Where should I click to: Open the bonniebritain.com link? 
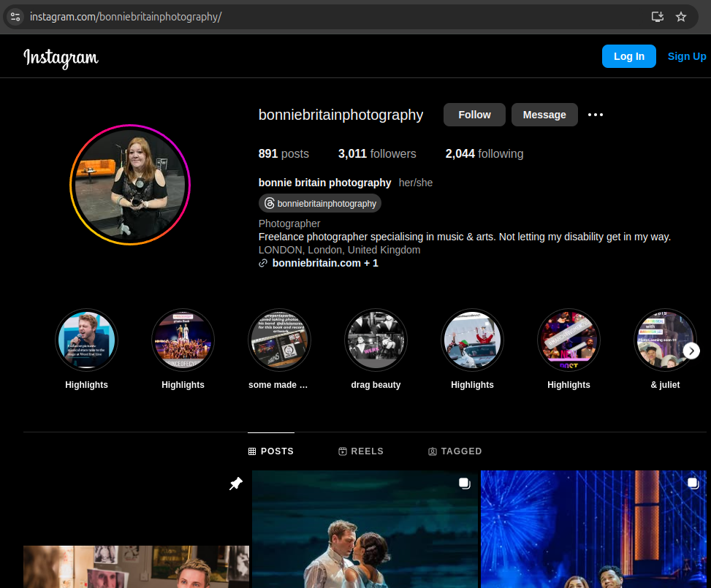point(316,263)
